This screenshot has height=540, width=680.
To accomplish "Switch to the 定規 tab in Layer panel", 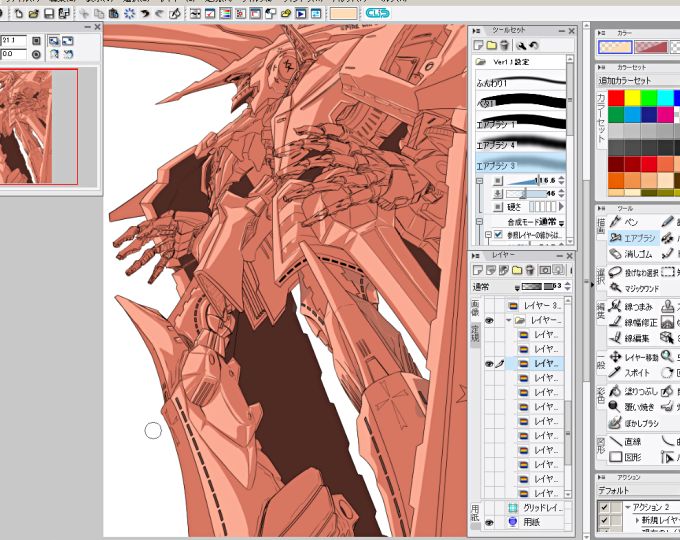I will point(475,334).
